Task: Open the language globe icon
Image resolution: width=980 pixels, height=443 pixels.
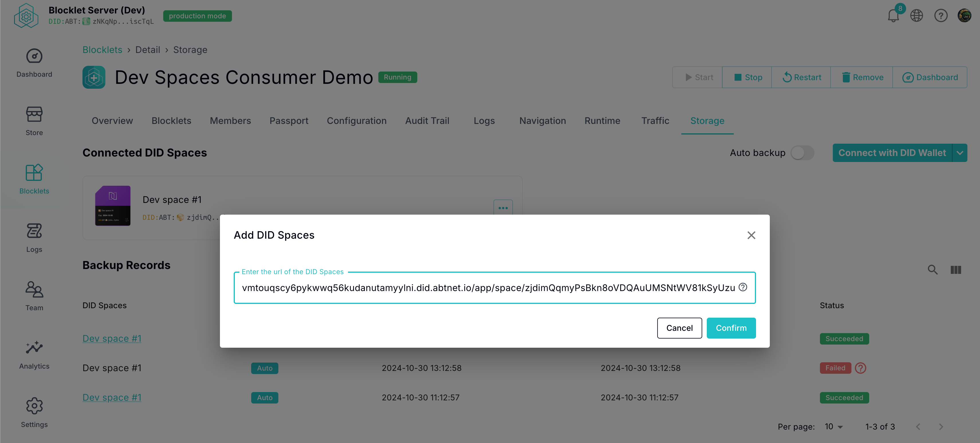Action: [916, 16]
